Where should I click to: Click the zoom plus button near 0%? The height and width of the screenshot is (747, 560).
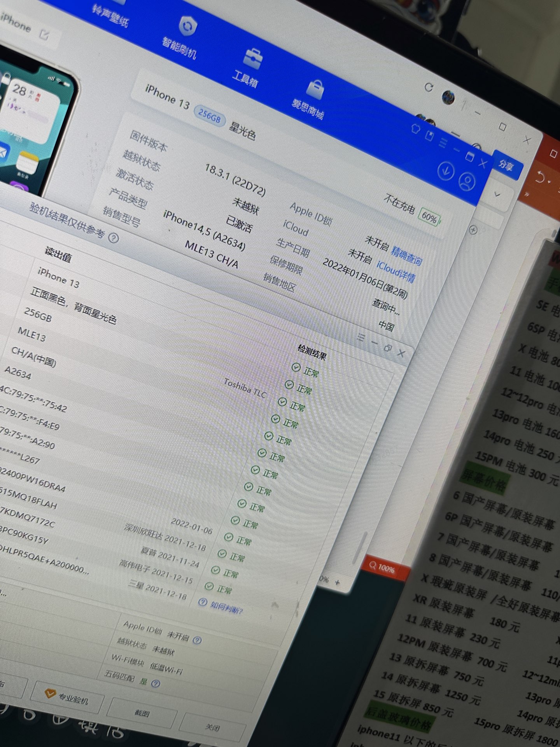click(337, 582)
